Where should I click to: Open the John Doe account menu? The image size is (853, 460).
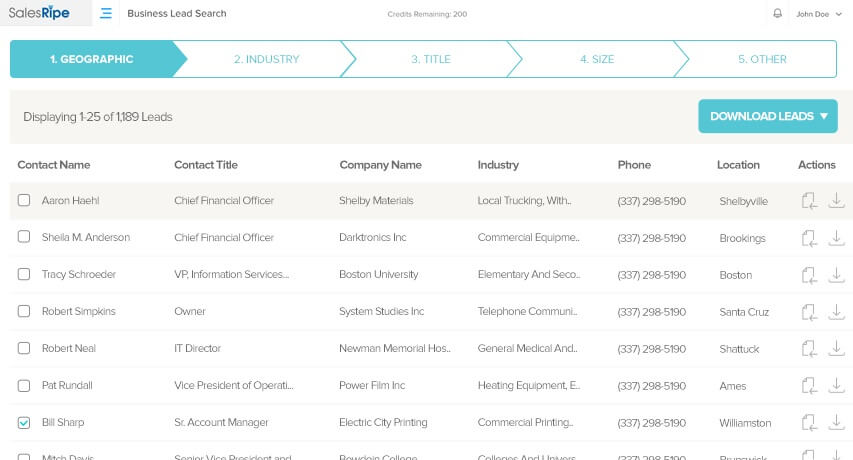(x=818, y=14)
